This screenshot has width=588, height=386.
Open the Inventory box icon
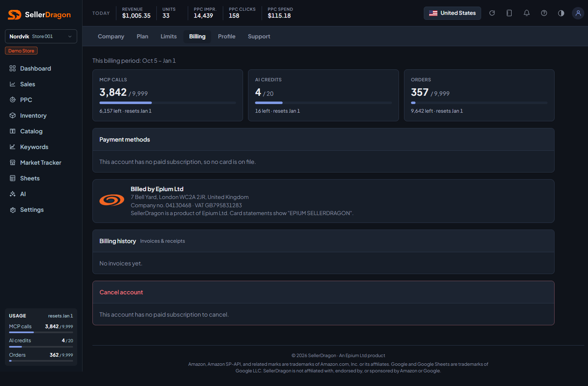coord(13,116)
